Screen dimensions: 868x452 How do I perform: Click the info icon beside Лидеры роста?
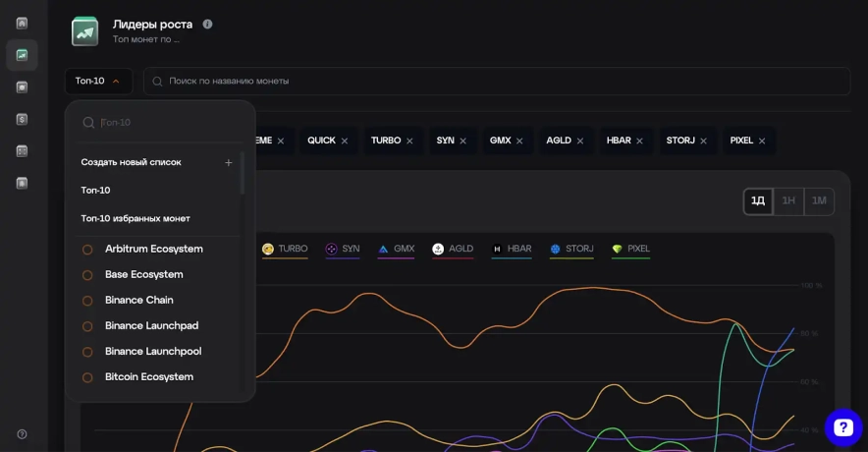207,24
